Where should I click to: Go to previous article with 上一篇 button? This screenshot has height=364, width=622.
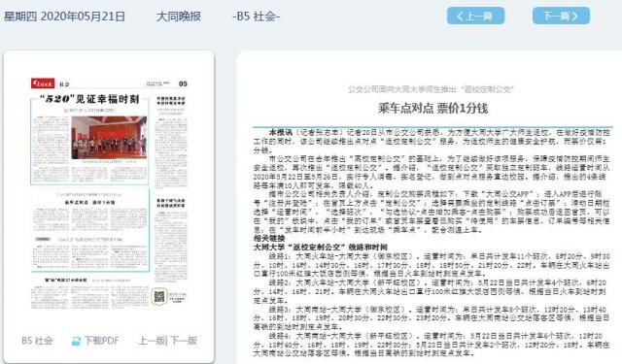(475, 16)
